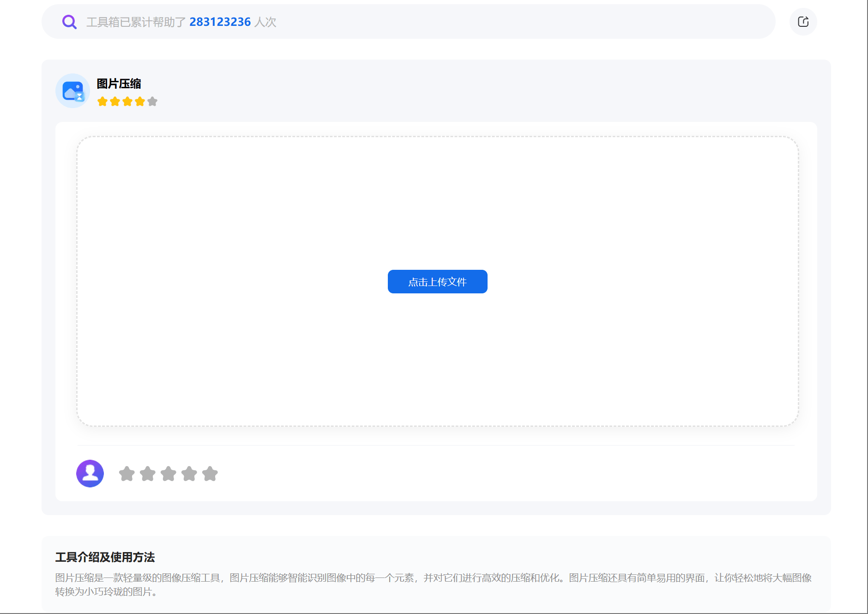Viewport: 868px width, 614px height.
Task: Rate two stars next to the avatar
Action: tap(148, 474)
